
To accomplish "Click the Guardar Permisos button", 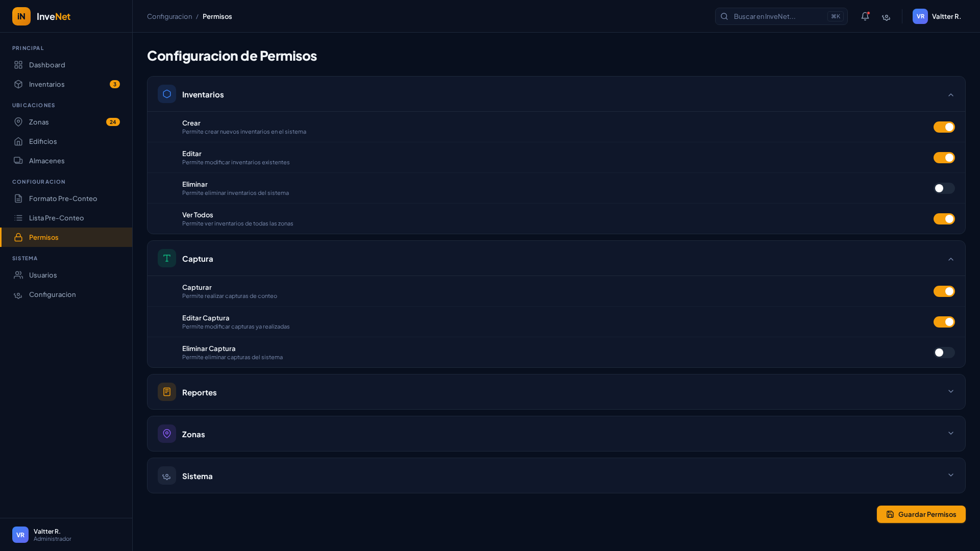I will 921,514.
